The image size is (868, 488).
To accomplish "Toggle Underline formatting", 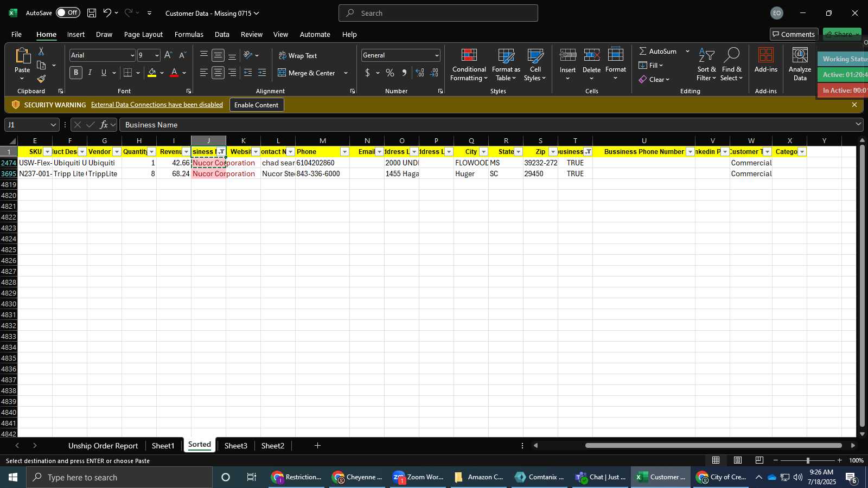I will click(x=104, y=73).
